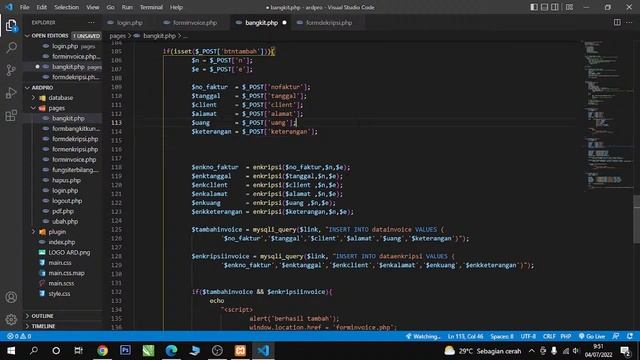
Task: Open the Extensions view
Action: pos(11,116)
